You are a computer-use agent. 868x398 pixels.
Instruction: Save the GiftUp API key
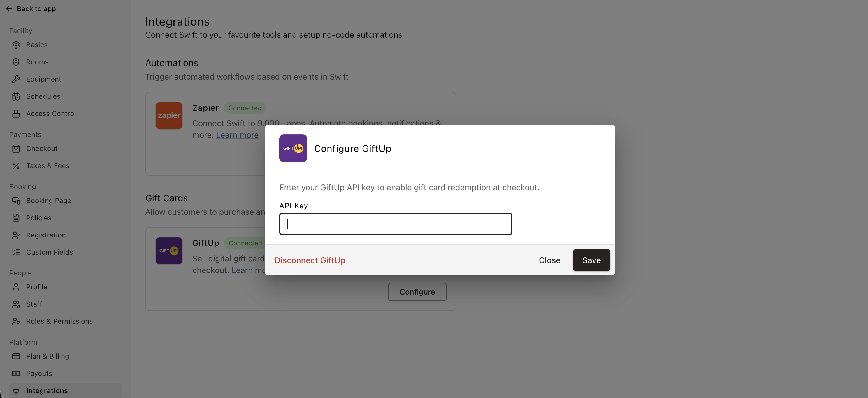coord(591,260)
